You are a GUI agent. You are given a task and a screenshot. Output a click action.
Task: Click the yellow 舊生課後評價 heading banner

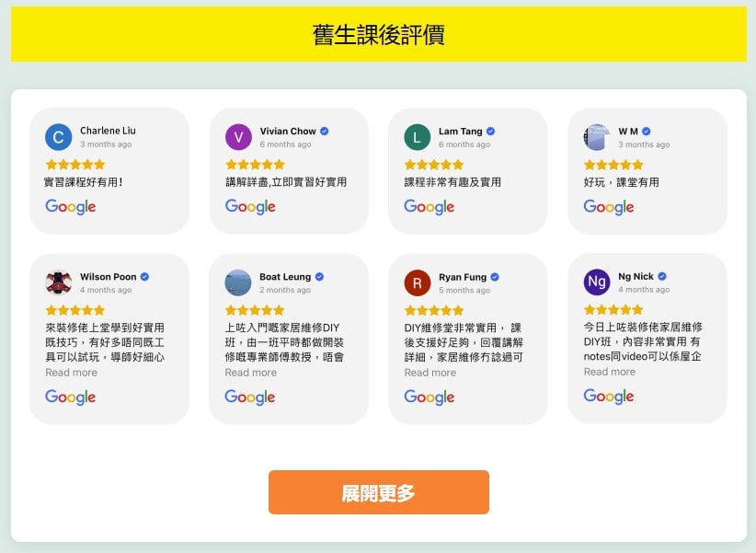(x=378, y=35)
